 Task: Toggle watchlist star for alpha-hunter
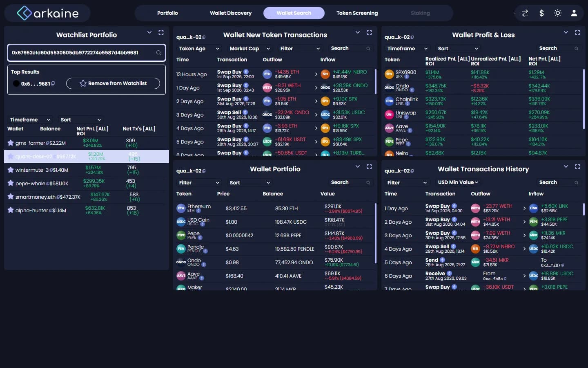(11, 210)
